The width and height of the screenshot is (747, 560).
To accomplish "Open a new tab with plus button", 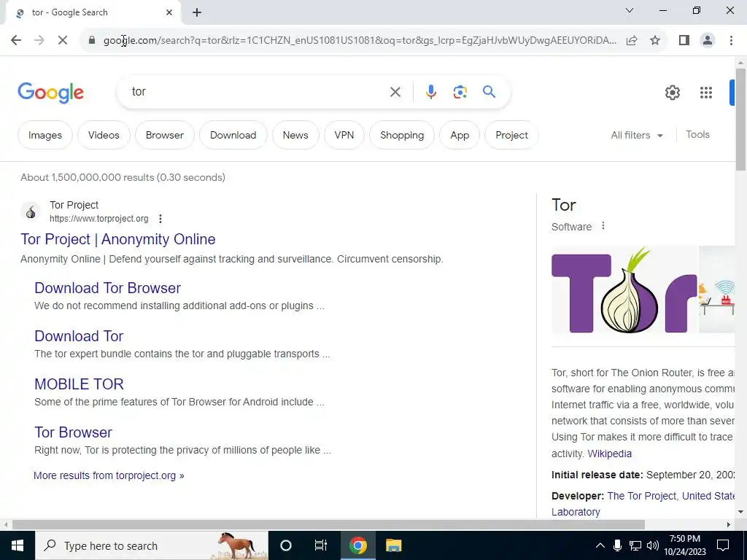I will [x=197, y=12].
